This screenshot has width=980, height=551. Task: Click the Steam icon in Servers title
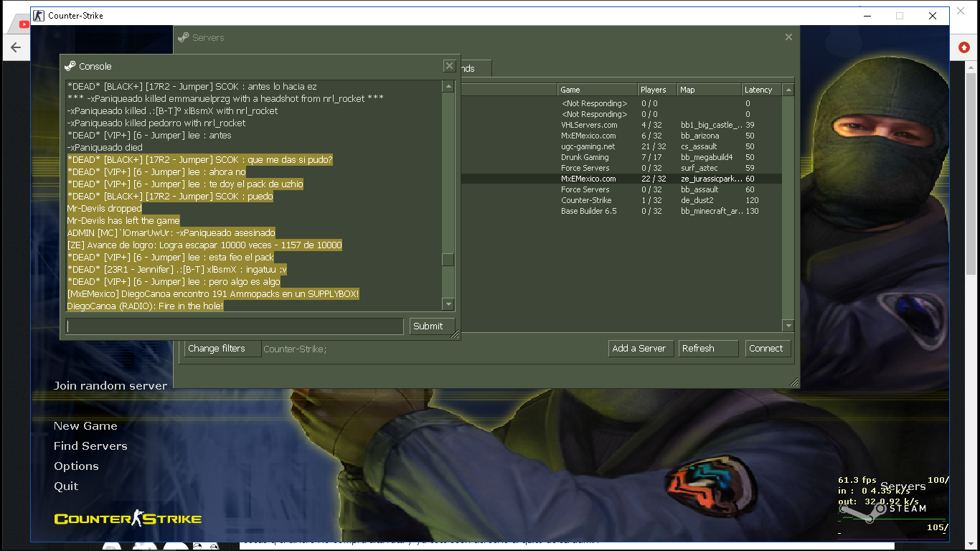point(184,37)
